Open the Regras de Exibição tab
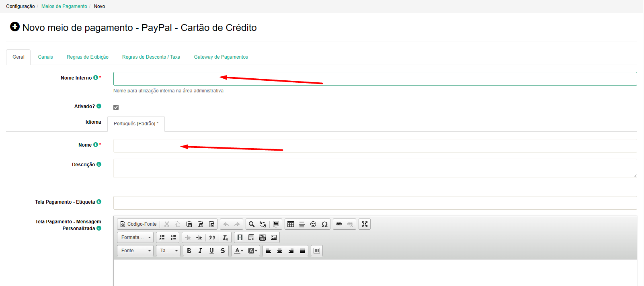644x286 pixels. pyautogui.click(x=88, y=57)
